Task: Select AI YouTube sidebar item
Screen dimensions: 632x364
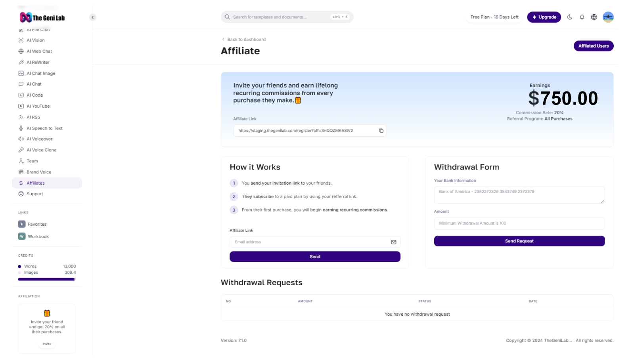Action: click(38, 106)
